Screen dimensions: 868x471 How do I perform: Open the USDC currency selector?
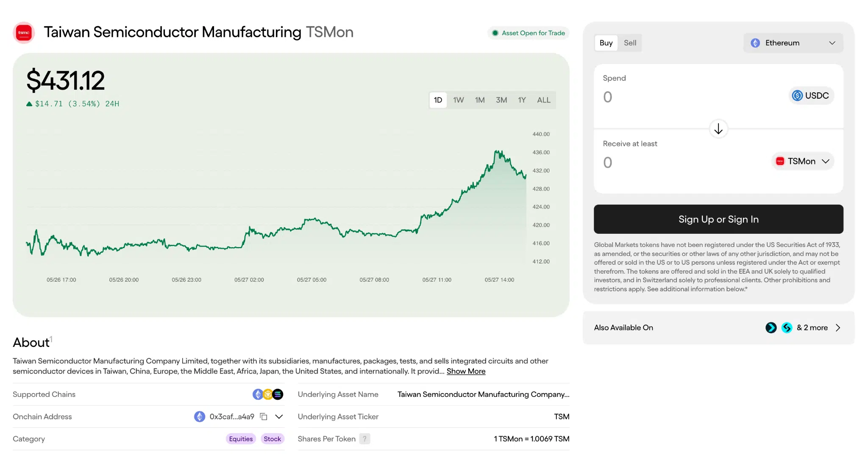coord(811,96)
